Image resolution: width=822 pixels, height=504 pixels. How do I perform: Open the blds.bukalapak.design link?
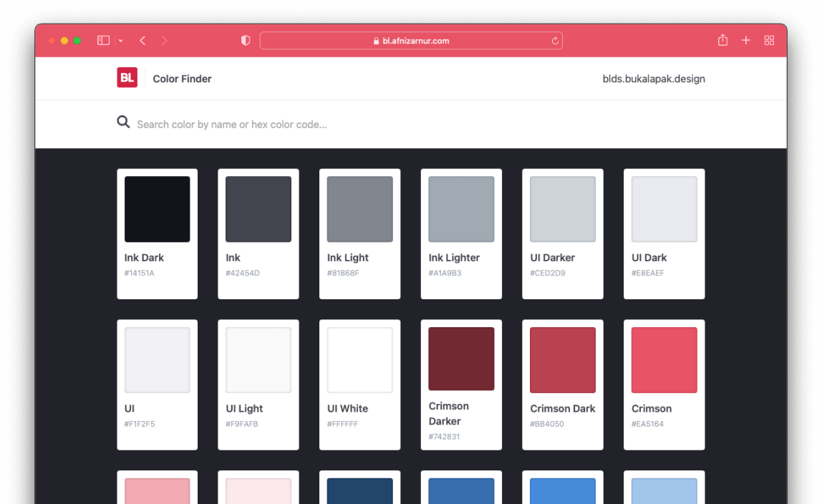point(654,79)
